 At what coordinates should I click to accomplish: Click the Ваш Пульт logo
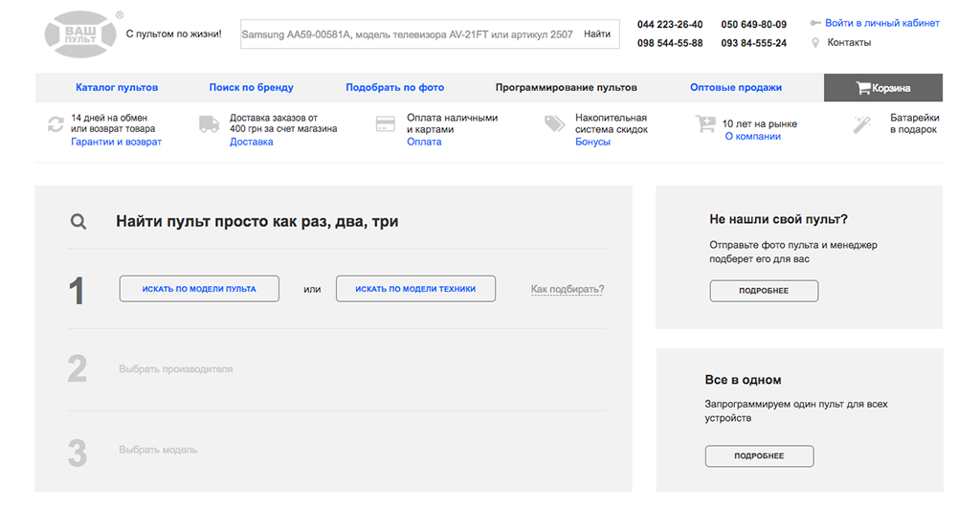point(80,34)
